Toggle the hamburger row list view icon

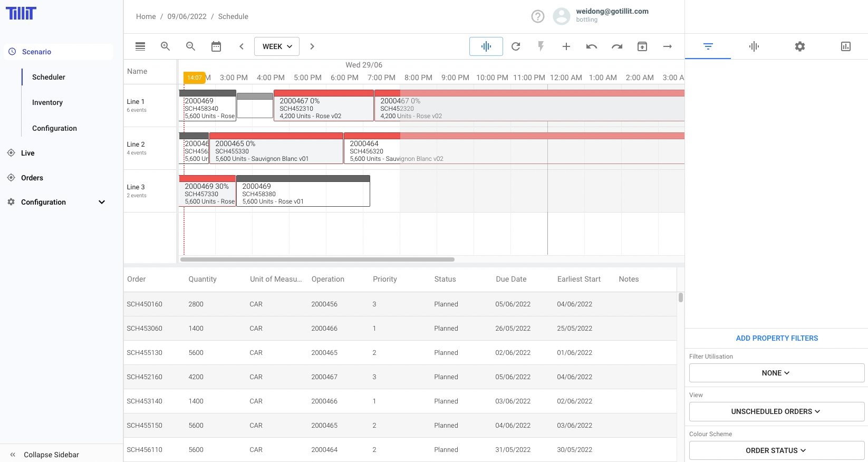[x=140, y=46]
